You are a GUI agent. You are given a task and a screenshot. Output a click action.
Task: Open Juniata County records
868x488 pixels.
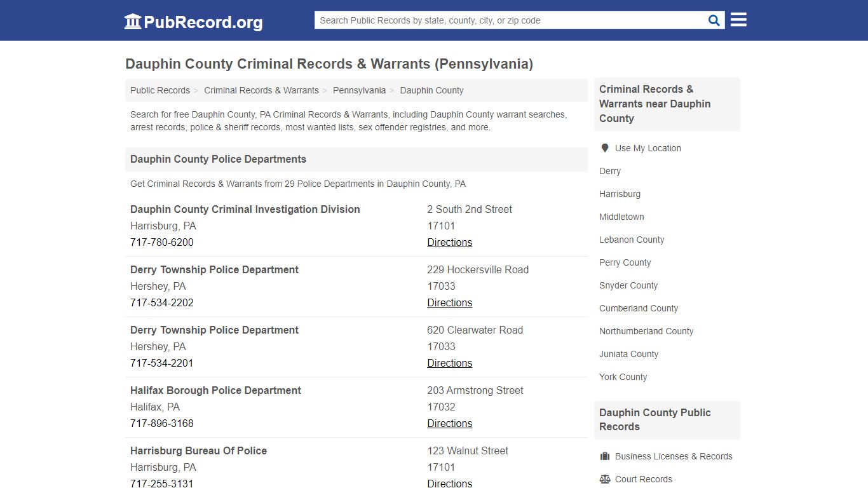(x=628, y=354)
